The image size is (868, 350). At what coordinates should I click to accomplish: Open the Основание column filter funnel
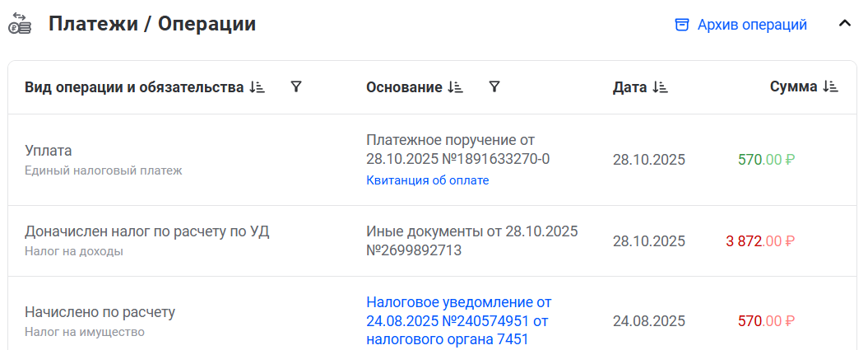494,86
